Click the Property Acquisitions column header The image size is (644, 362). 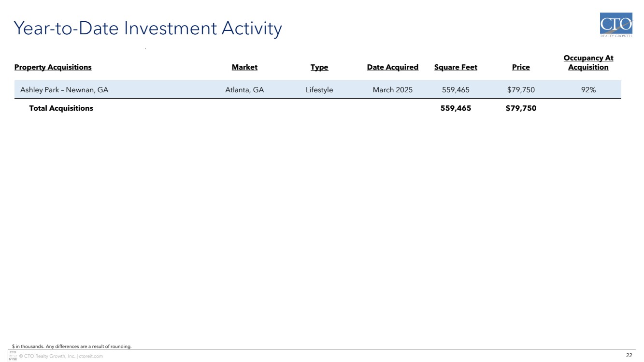[53, 67]
